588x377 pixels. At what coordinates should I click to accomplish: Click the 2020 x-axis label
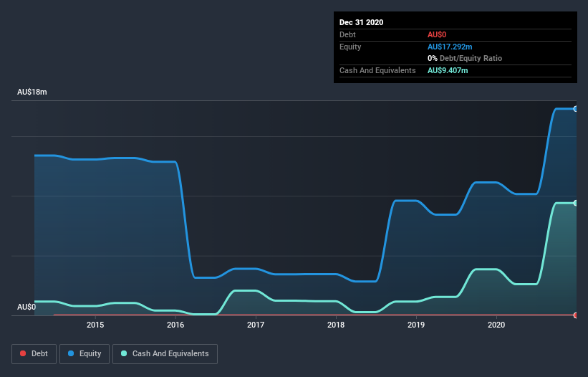496,325
